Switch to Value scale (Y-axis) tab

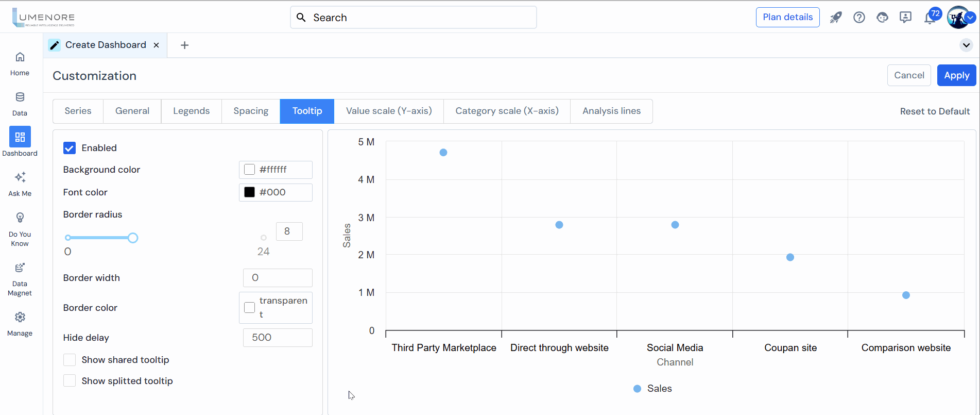click(x=389, y=111)
